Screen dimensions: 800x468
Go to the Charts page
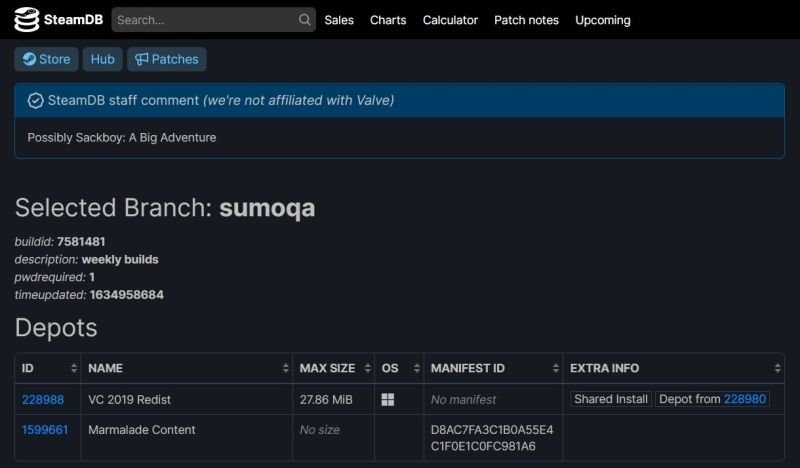(388, 20)
